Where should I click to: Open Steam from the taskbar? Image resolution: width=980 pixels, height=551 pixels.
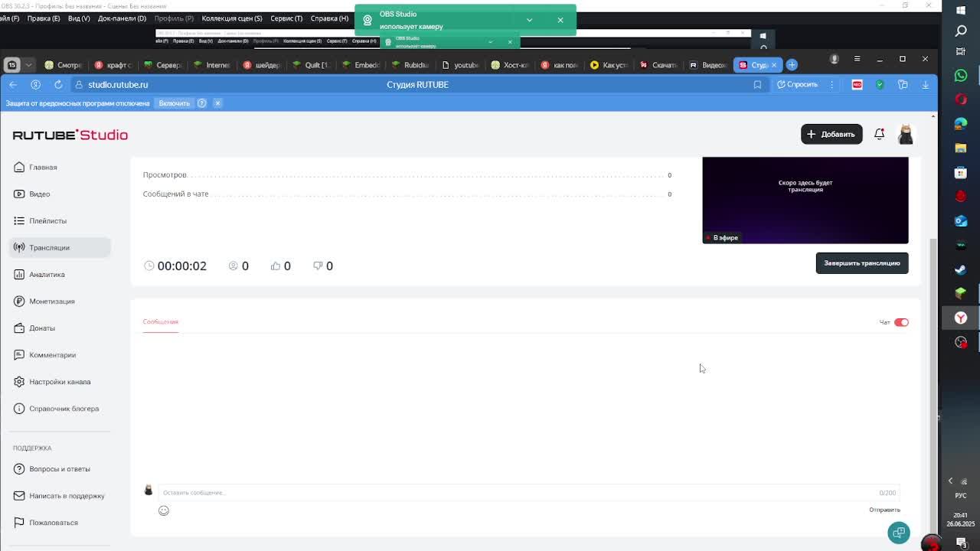961,269
